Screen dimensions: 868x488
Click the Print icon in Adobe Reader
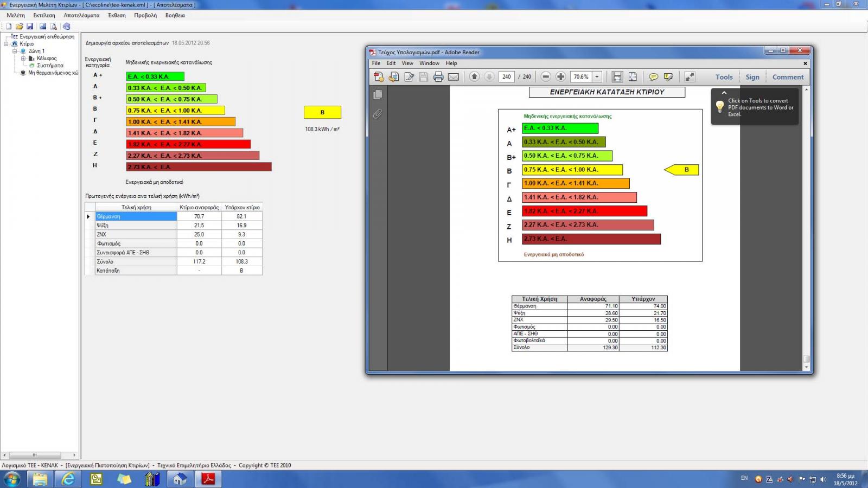tap(438, 77)
